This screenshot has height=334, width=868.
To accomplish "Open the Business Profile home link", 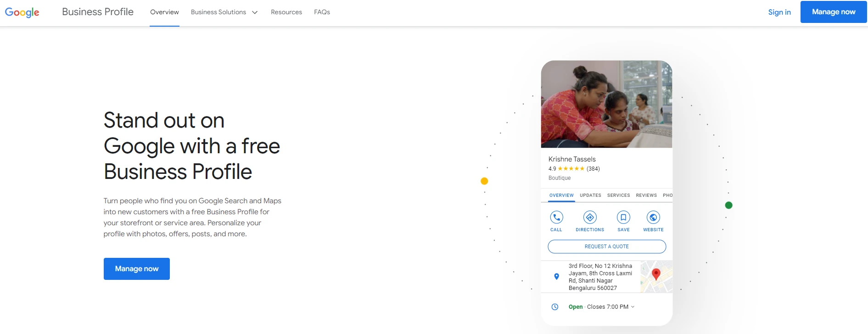I will pyautogui.click(x=98, y=12).
